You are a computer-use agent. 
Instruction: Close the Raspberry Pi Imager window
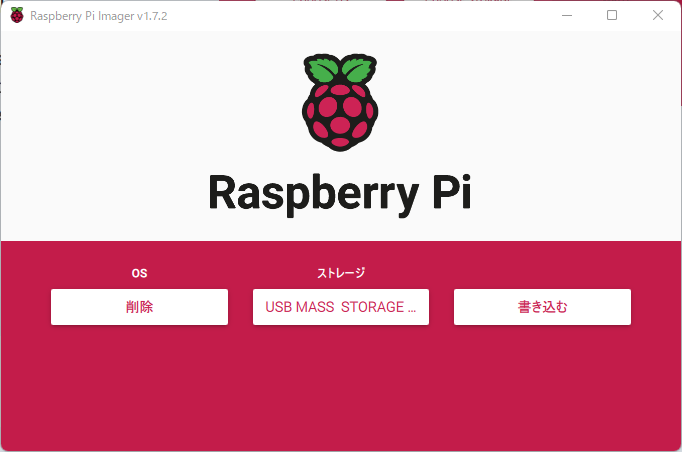[x=658, y=16]
